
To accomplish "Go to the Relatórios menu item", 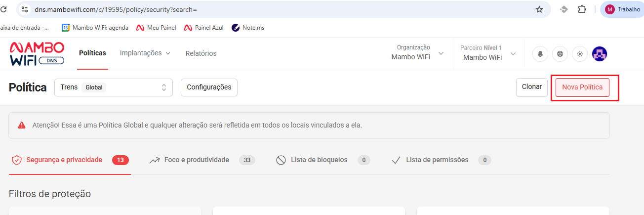I will [x=201, y=53].
